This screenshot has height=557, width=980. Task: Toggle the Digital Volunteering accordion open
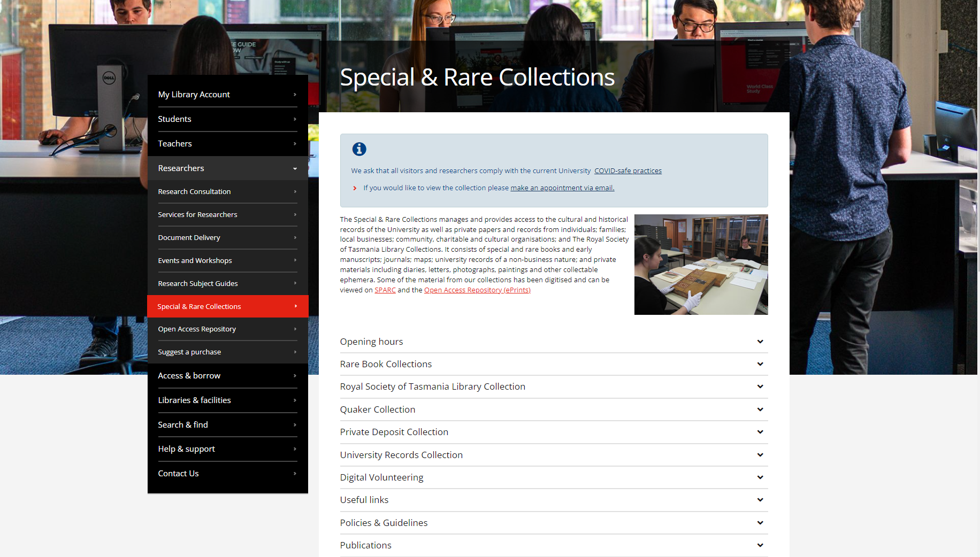pos(760,477)
